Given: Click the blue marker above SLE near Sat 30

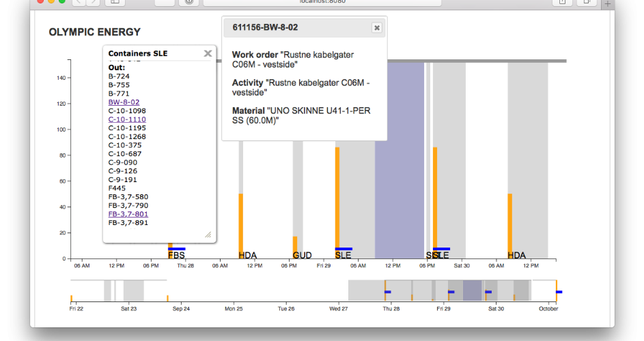Looking at the screenshot, I should tap(442, 249).
